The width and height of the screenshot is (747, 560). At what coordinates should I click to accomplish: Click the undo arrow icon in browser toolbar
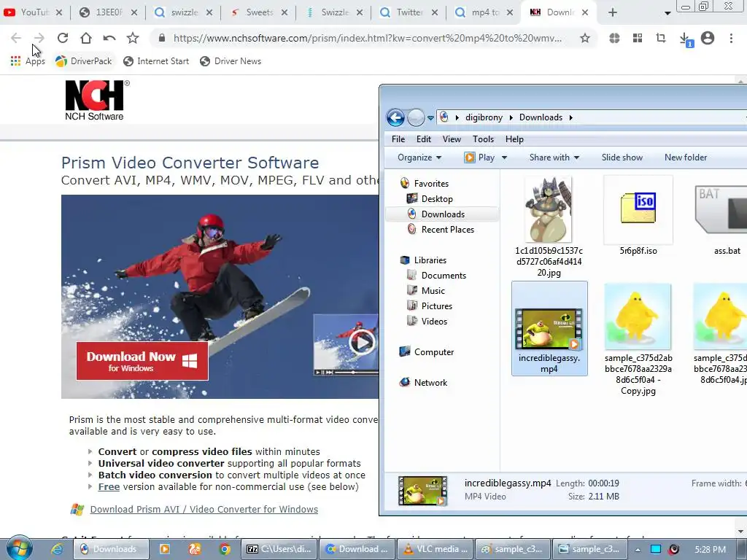tap(109, 38)
